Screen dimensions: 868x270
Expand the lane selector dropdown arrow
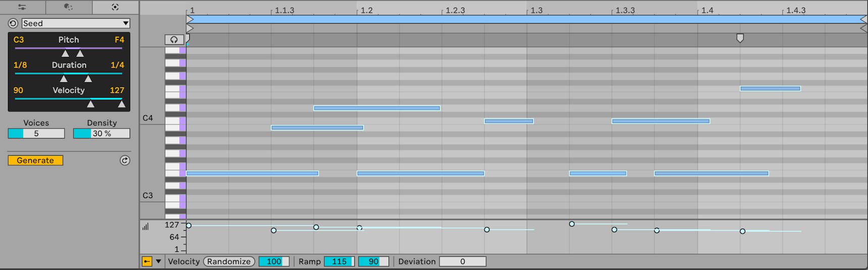[158, 261]
